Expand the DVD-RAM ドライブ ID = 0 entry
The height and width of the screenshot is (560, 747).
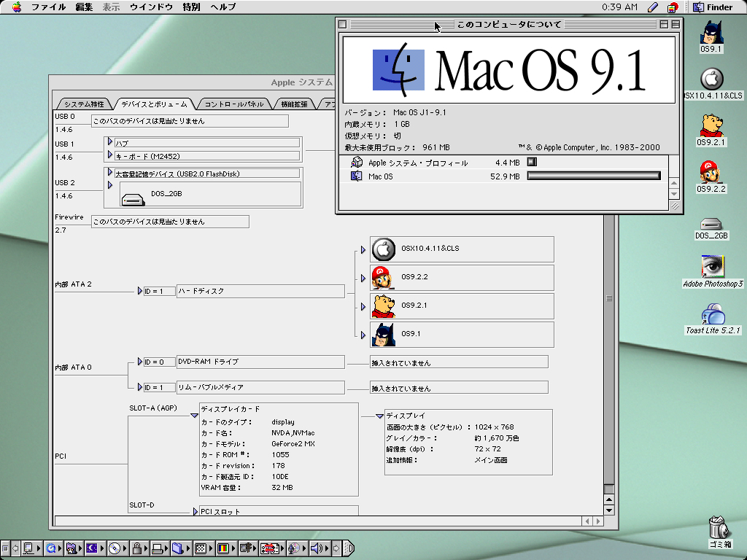(x=140, y=362)
